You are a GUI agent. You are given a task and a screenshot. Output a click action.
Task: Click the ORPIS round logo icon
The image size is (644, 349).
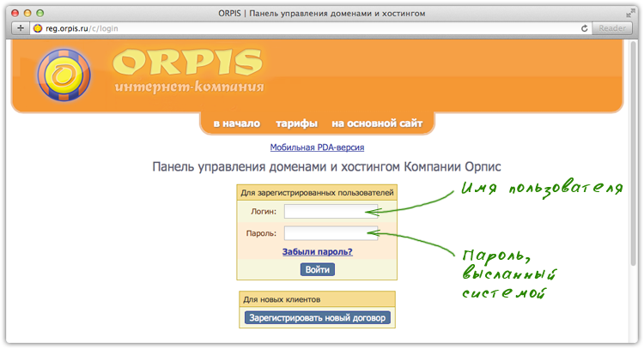pyautogui.click(x=64, y=75)
